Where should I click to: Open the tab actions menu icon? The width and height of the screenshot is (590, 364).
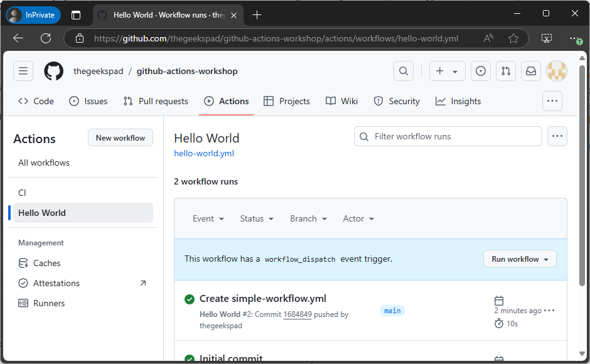pos(76,15)
